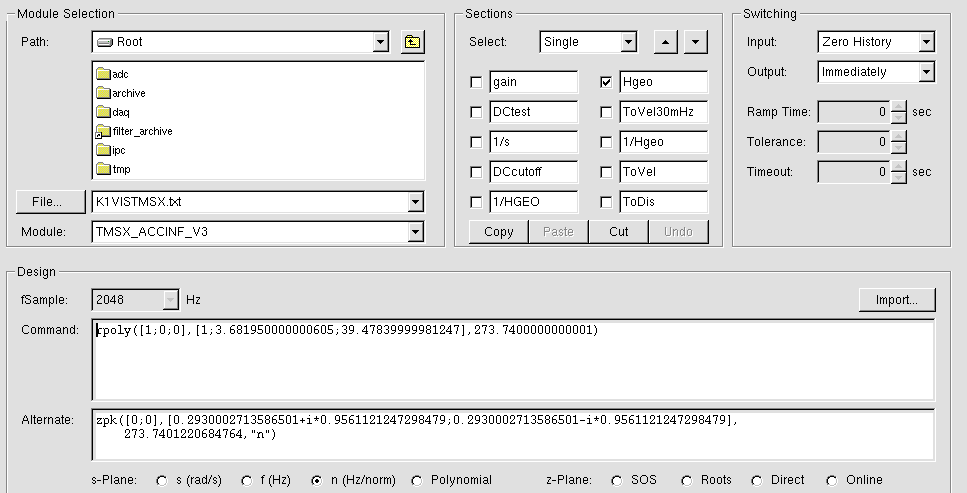The height and width of the screenshot is (493, 967).
Task: Uncheck the Hgeo section checkbox
Action: click(x=605, y=83)
